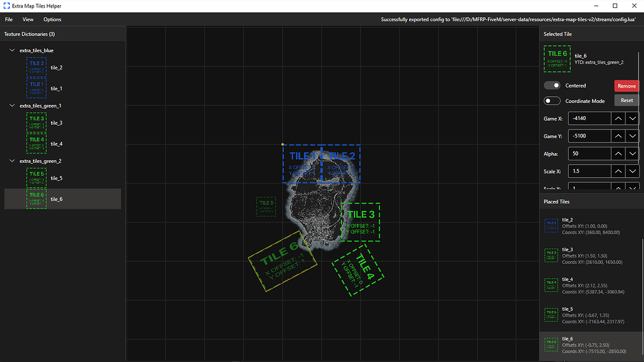Increase the Alpha value

point(618,154)
